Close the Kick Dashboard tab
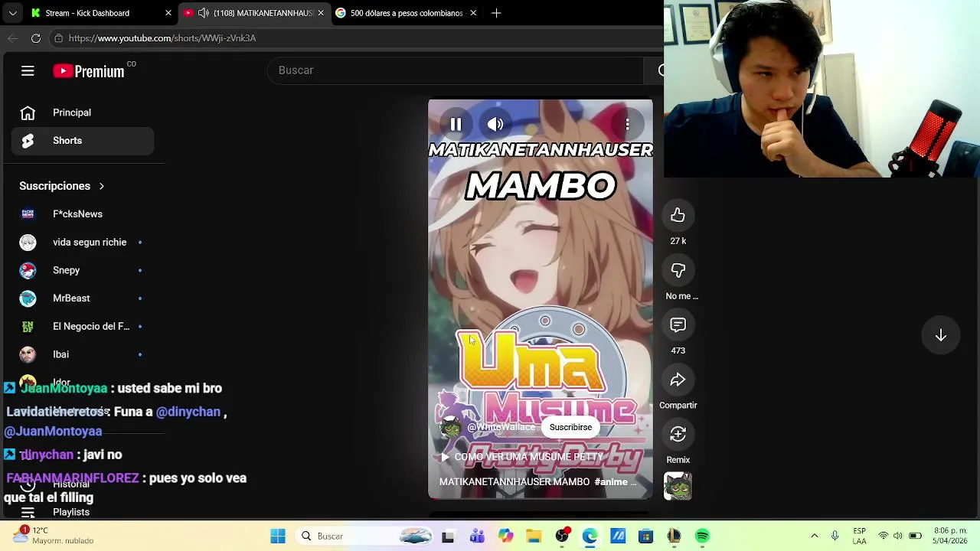Viewport: 980px width, 551px height. pyautogui.click(x=168, y=13)
